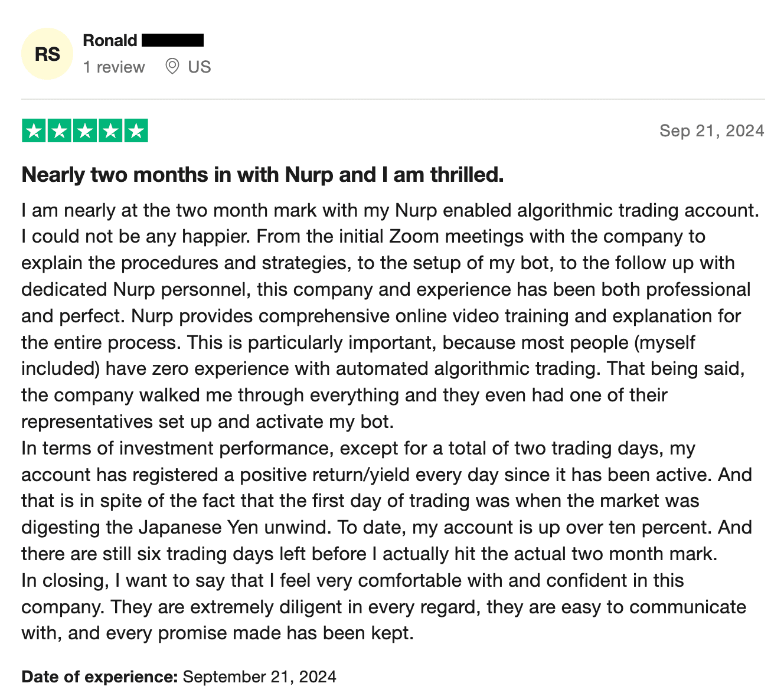The height and width of the screenshot is (693, 784).
Task: Click the RS reviewer avatar
Action: (47, 54)
